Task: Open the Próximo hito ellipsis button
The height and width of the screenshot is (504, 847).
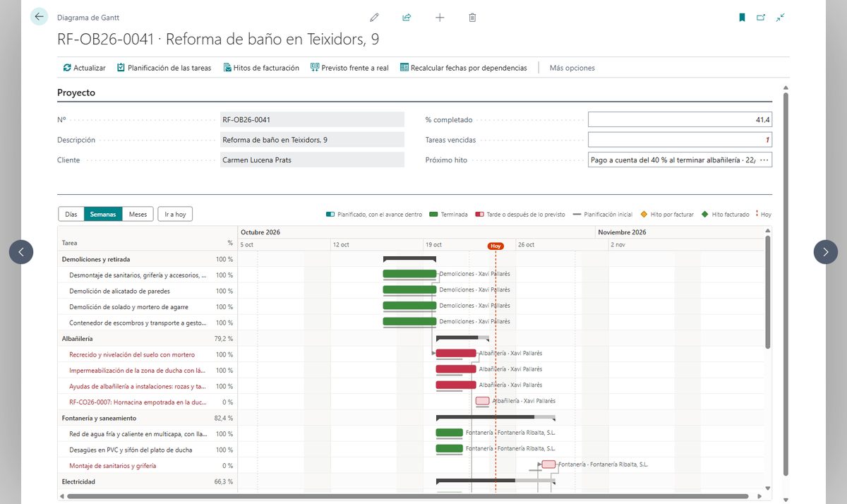Action: click(764, 160)
